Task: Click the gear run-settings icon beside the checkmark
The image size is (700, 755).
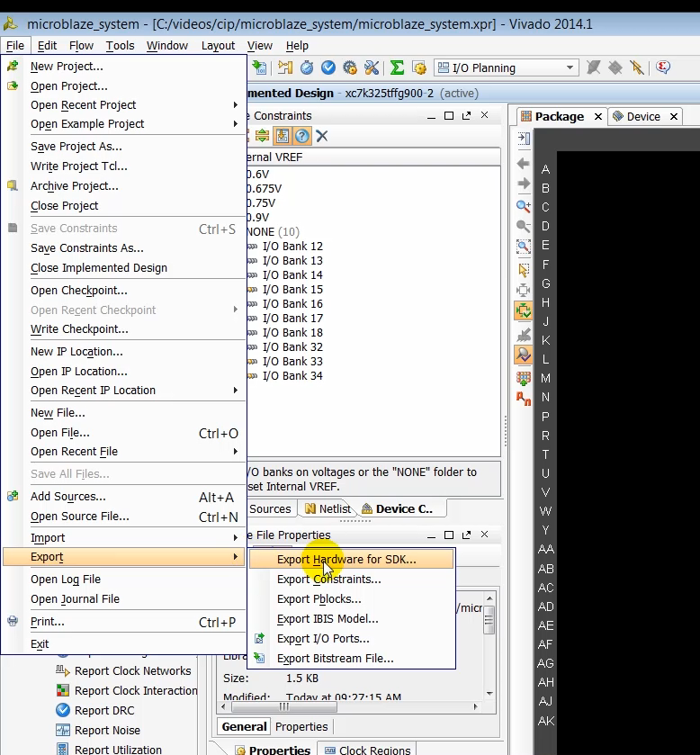Action: coord(350,67)
